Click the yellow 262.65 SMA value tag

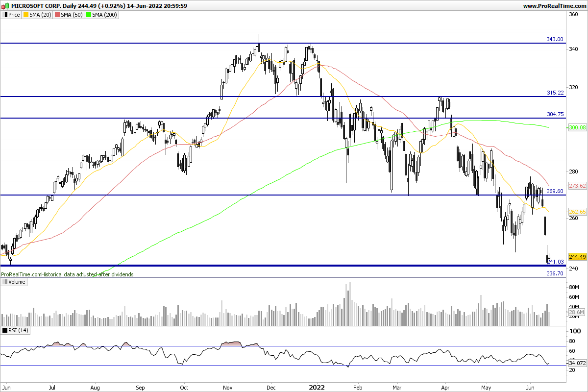point(578,212)
